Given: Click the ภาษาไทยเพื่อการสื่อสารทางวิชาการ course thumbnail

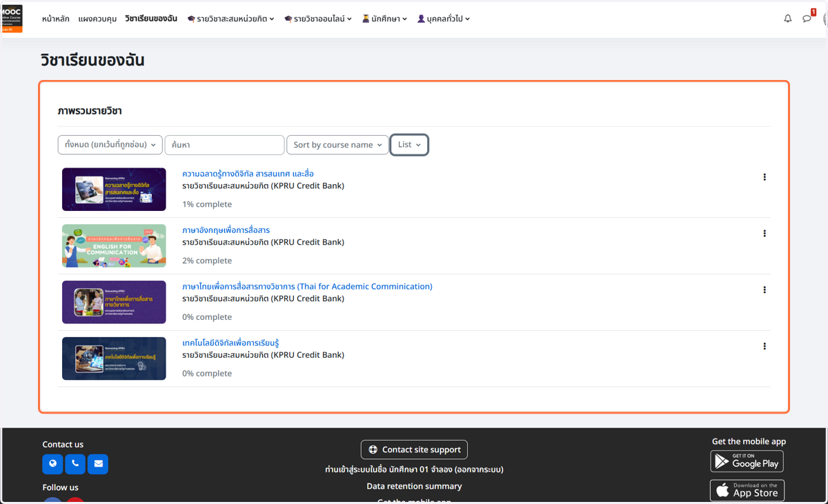Looking at the screenshot, I should click(x=114, y=303).
